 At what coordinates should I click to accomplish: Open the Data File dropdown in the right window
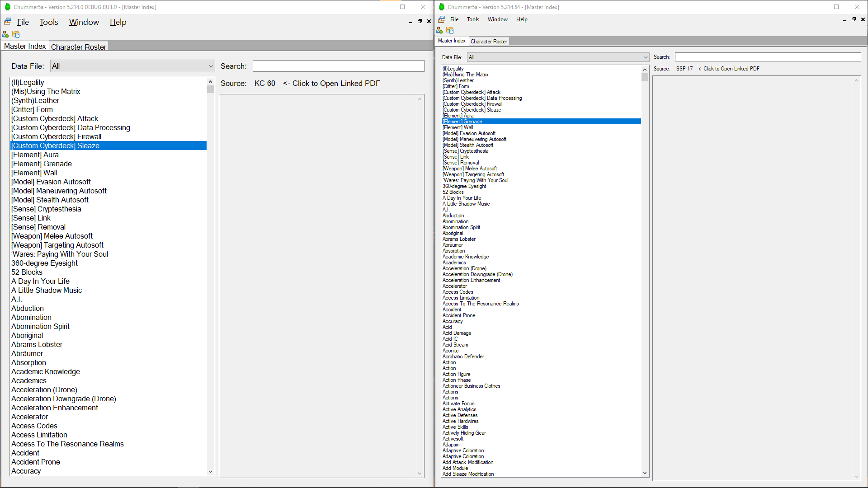pyautogui.click(x=556, y=57)
